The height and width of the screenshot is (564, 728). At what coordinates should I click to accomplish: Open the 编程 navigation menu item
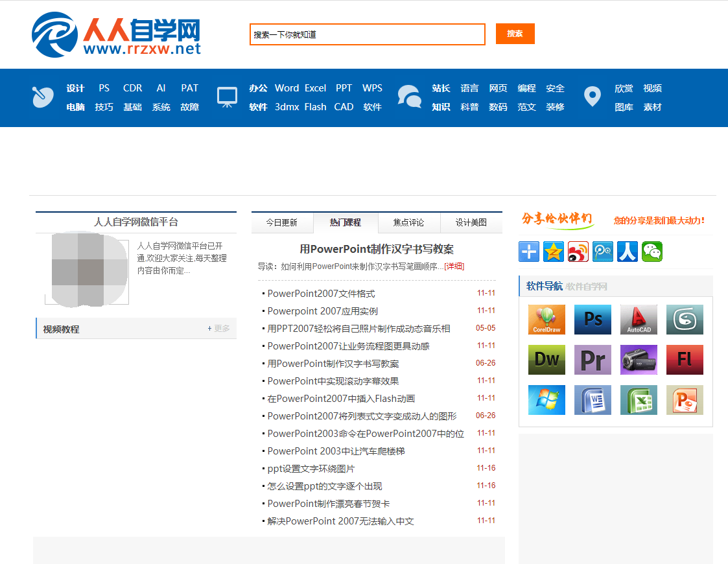526,88
